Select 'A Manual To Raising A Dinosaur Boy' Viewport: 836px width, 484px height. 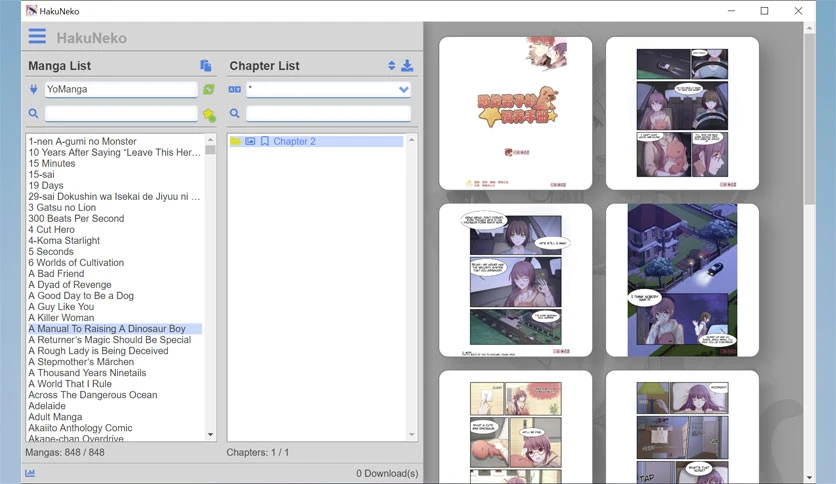coord(115,329)
